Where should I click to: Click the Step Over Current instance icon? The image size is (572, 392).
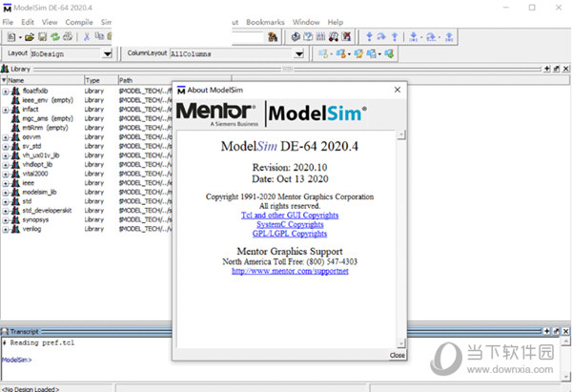(x=431, y=37)
